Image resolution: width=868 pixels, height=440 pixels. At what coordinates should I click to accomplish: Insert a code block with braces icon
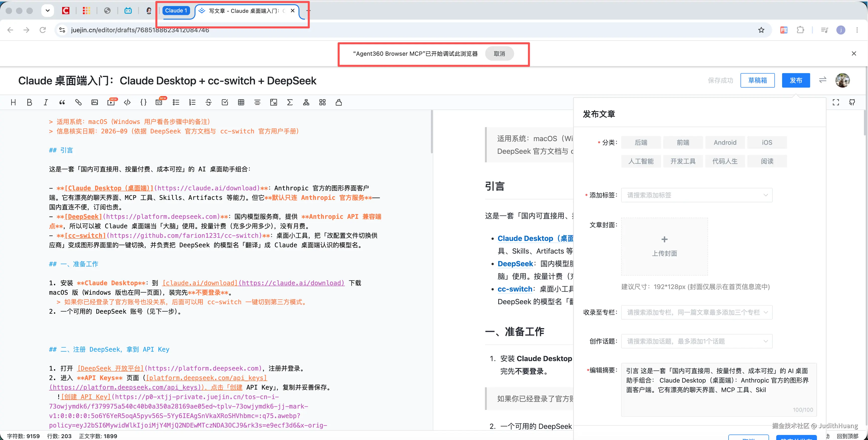click(143, 103)
